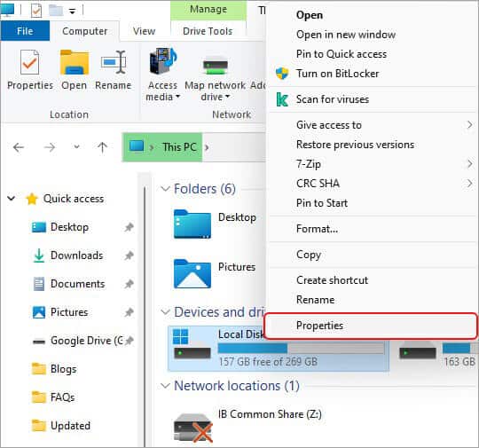The width and height of the screenshot is (479, 448).
Task: Collapse the Quick access tree
Action: point(12,199)
